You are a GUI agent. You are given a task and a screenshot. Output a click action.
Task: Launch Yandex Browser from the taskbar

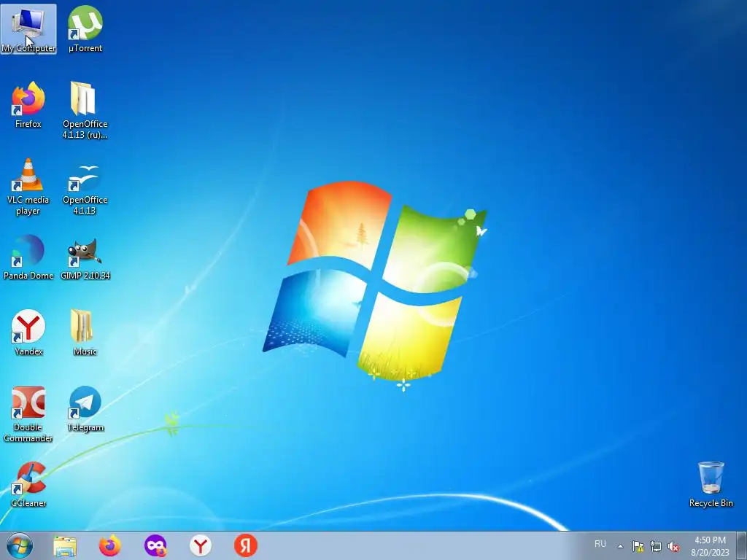[201, 545]
